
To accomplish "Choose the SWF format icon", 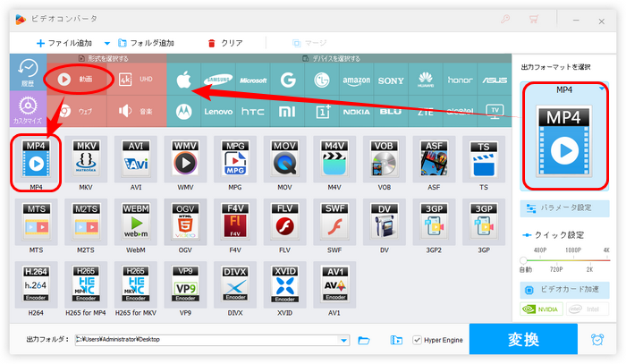I will 334,222.
